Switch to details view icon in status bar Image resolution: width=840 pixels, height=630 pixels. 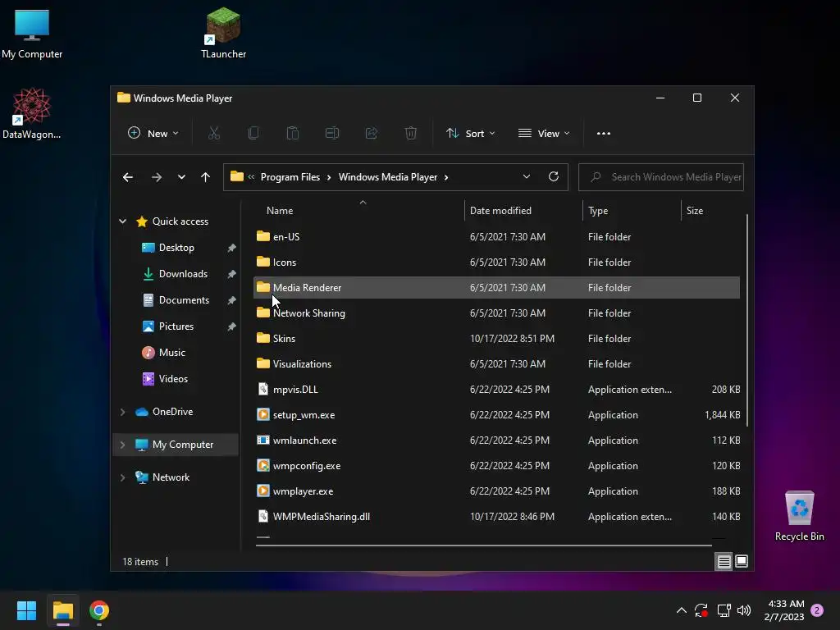(x=724, y=561)
